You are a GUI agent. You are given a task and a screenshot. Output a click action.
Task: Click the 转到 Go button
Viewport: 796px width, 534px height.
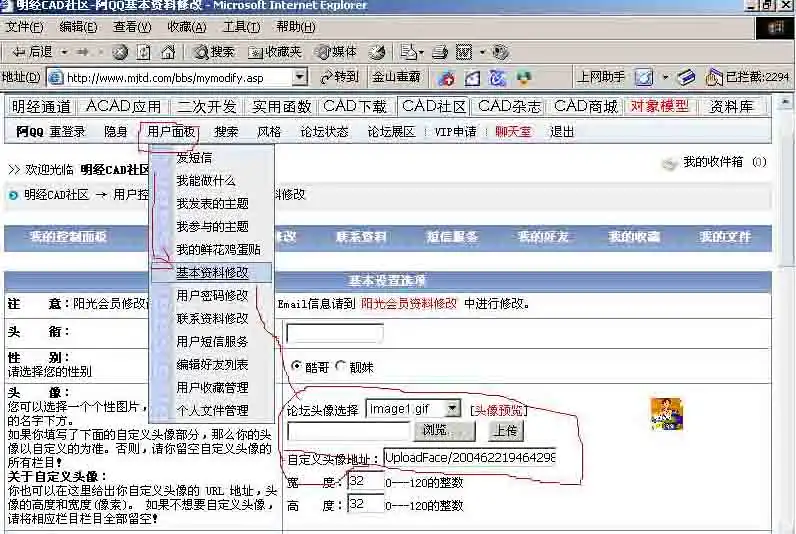tap(340, 77)
